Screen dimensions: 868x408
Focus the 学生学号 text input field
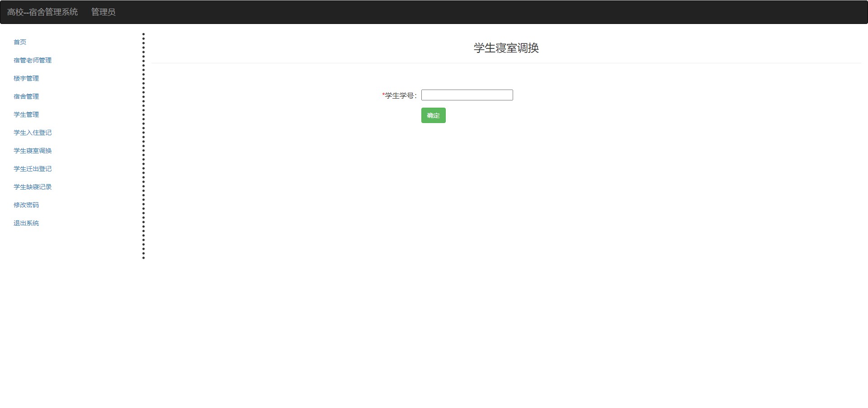[467, 95]
